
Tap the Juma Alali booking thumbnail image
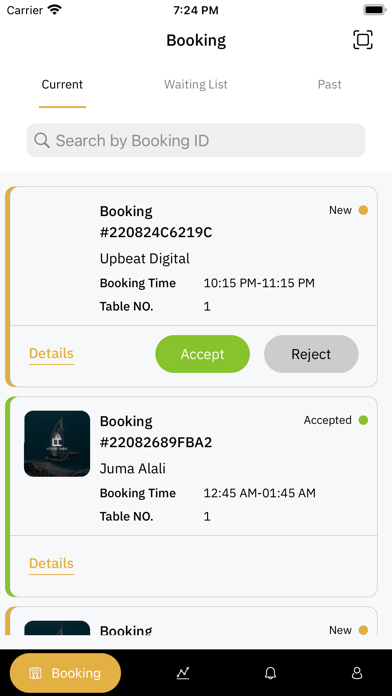click(x=57, y=444)
